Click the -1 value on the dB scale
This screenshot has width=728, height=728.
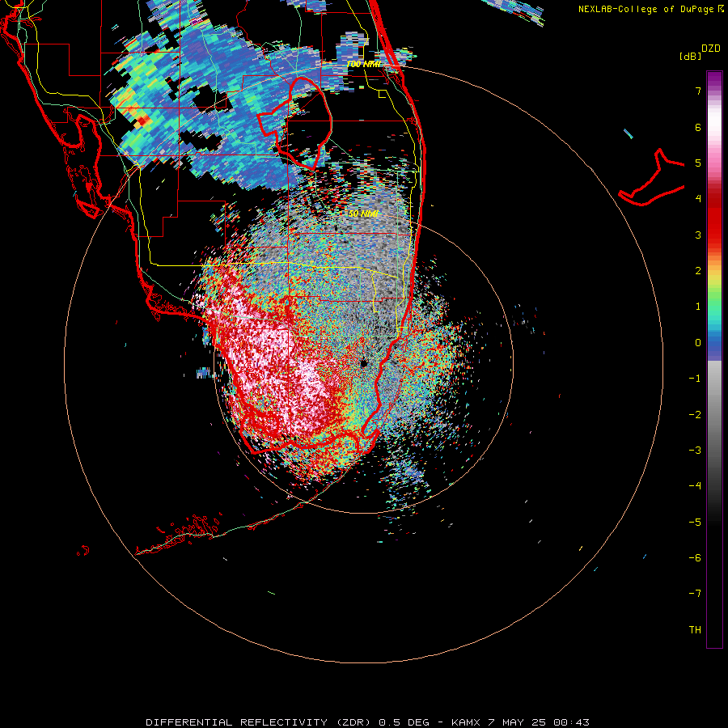tap(695, 379)
